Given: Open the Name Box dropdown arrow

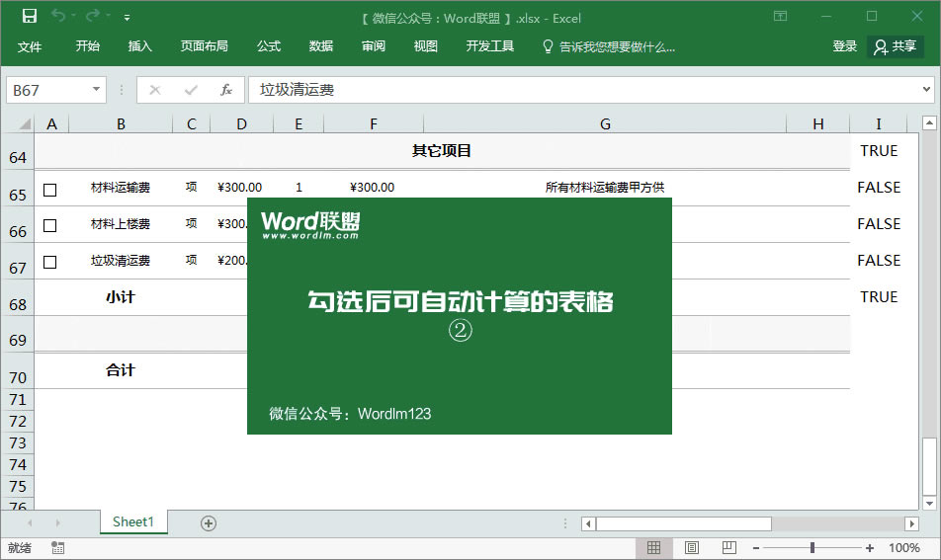Looking at the screenshot, I should pyautogui.click(x=96, y=90).
